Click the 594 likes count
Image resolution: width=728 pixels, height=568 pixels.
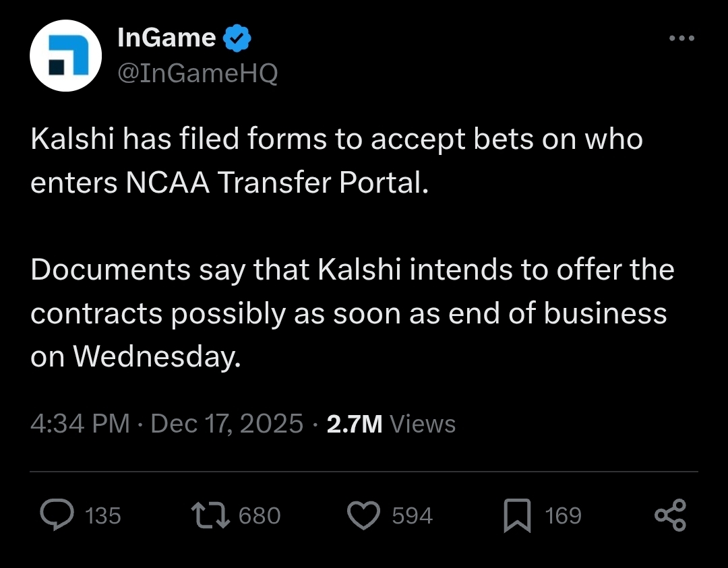[412, 516]
